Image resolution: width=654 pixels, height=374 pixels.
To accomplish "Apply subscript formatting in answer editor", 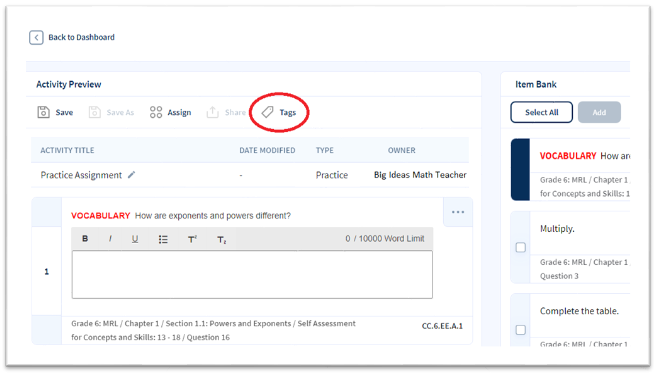I will 221,240.
